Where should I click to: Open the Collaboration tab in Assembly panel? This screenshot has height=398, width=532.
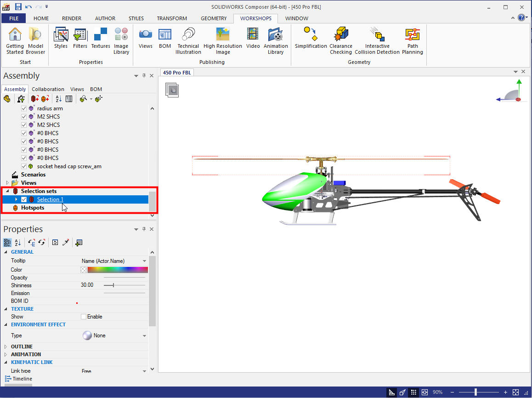coord(48,89)
